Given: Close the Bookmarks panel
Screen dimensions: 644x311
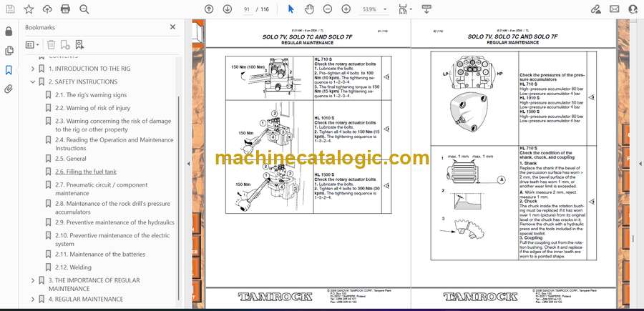Looking at the screenshot, I should coord(172,26).
